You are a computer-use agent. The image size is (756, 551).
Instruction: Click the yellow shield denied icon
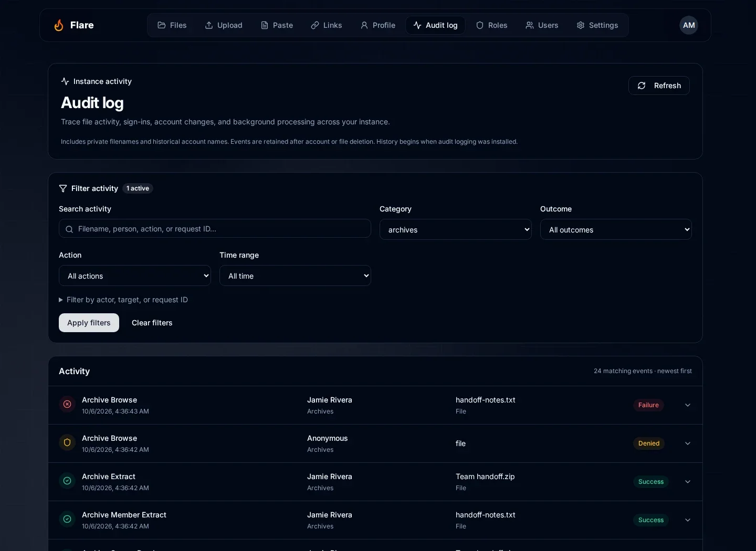pos(67,443)
